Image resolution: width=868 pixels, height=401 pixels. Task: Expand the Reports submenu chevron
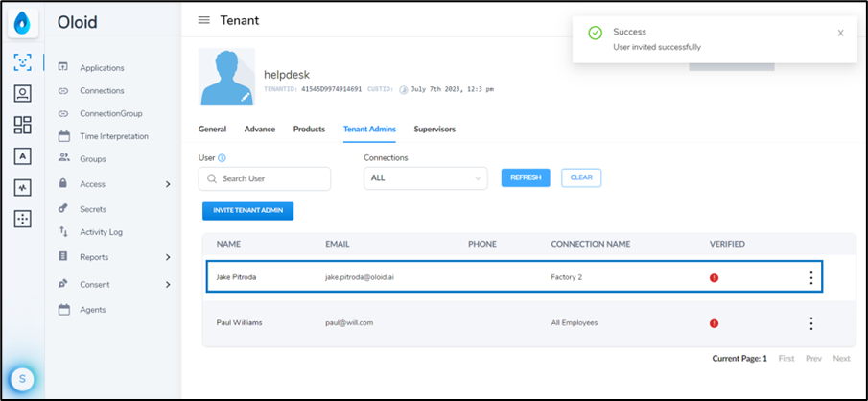pos(168,257)
